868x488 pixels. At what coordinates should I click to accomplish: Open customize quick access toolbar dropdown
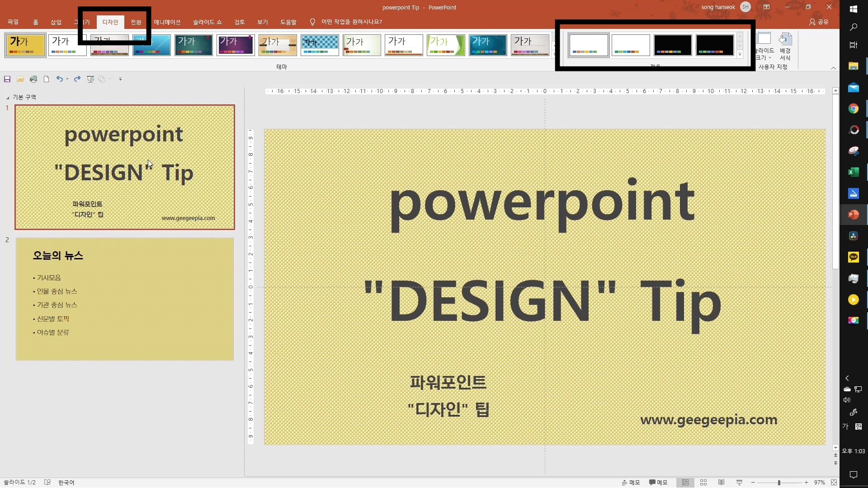(x=120, y=79)
